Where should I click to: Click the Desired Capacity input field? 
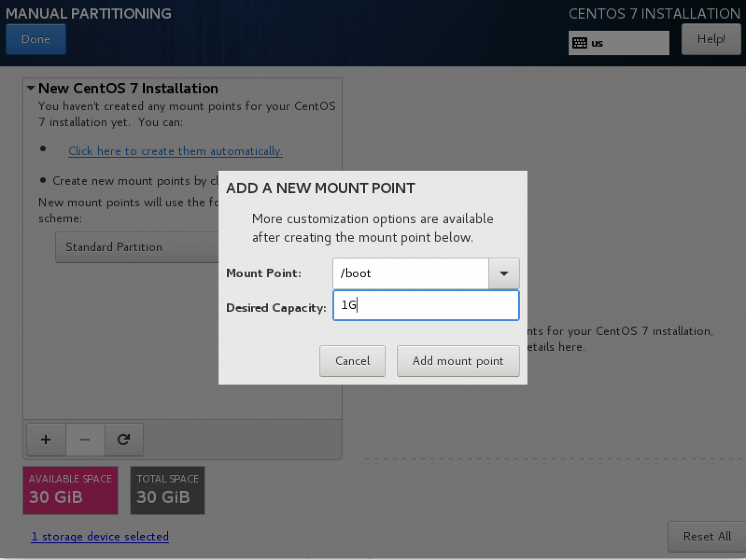point(426,305)
